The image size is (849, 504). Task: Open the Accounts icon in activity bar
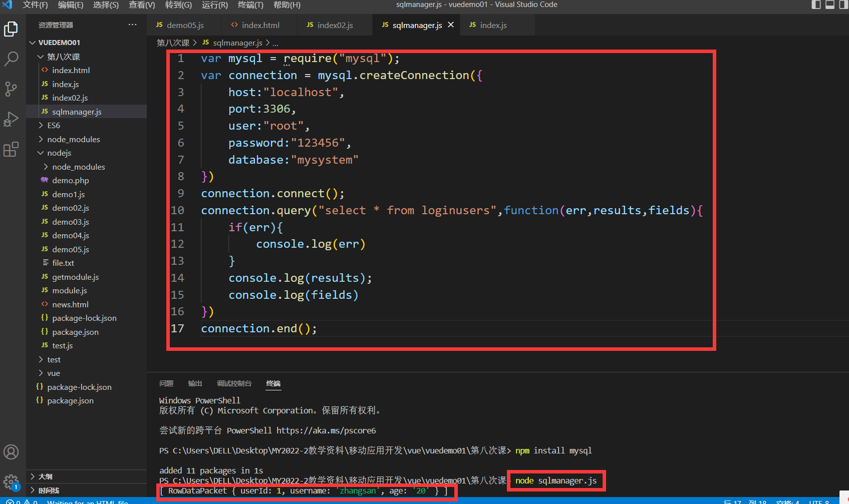point(11,452)
